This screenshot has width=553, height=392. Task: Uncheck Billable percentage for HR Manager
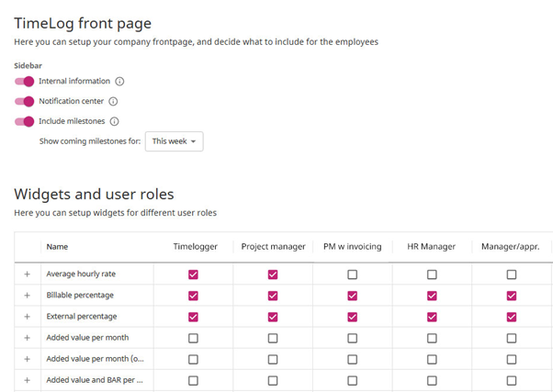click(432, 296)
